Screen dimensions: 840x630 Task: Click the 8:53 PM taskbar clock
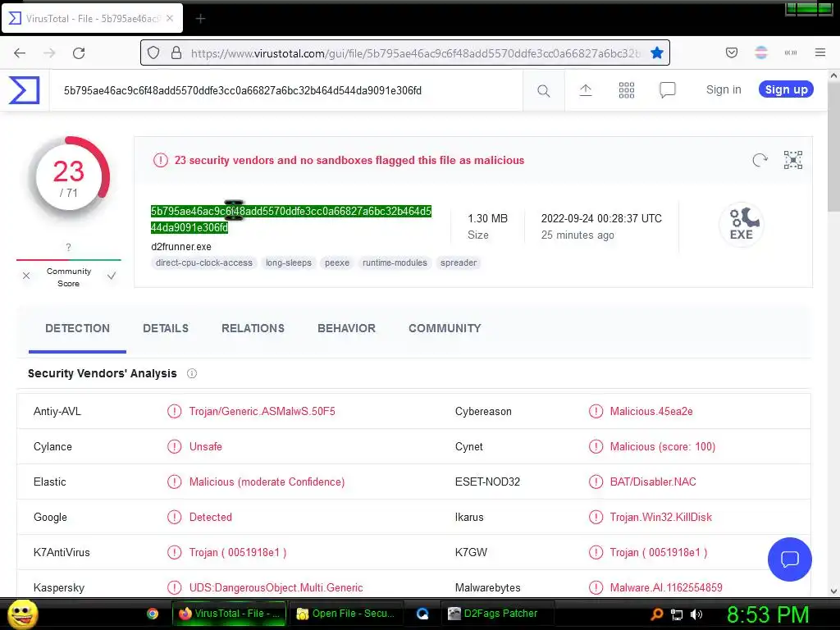(x=768, y=614)
